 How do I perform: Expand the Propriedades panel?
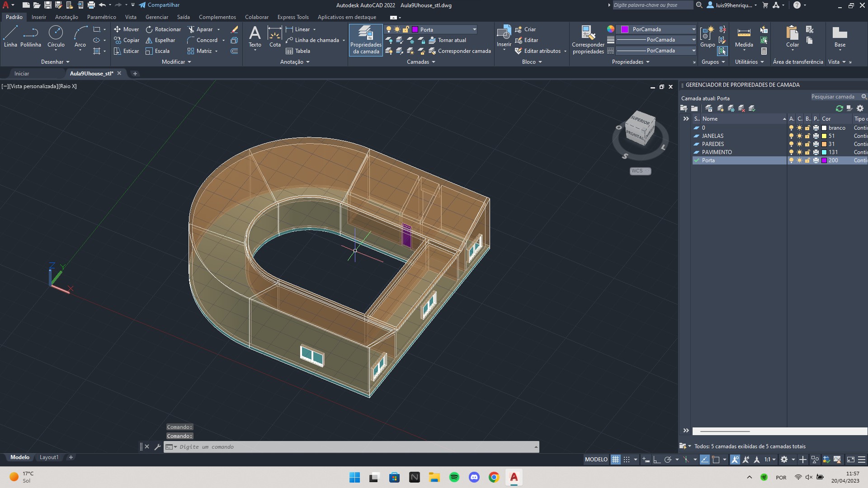631,62
